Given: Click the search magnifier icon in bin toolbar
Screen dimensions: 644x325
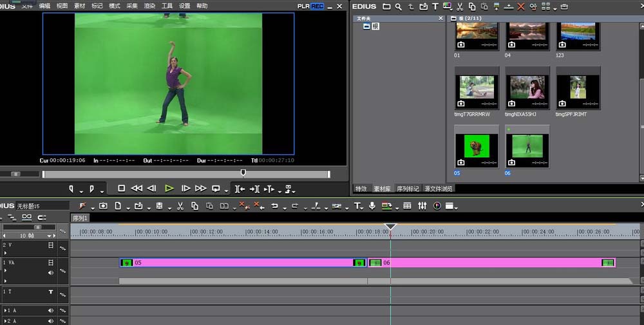Looking at the screenshot, I should pos(399,6).
